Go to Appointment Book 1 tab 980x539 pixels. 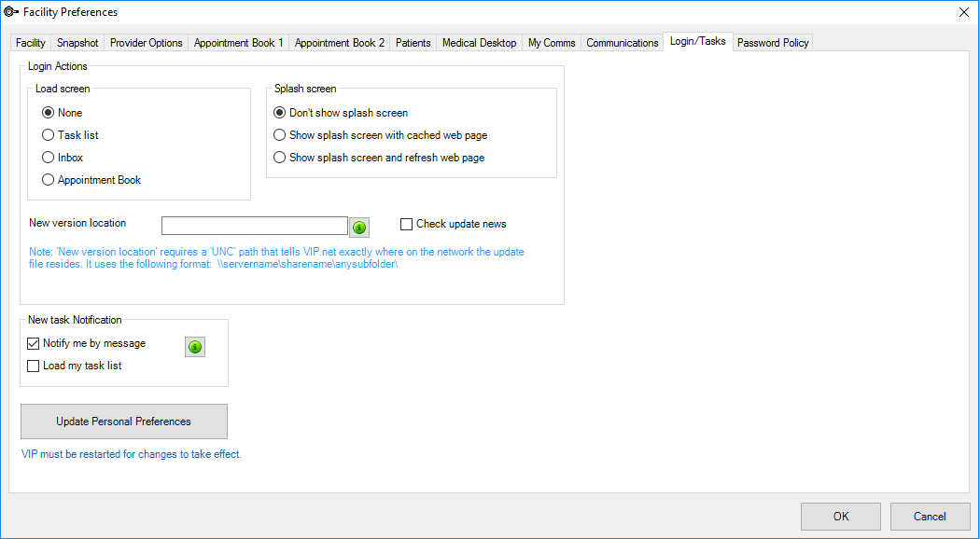(239, 43)
